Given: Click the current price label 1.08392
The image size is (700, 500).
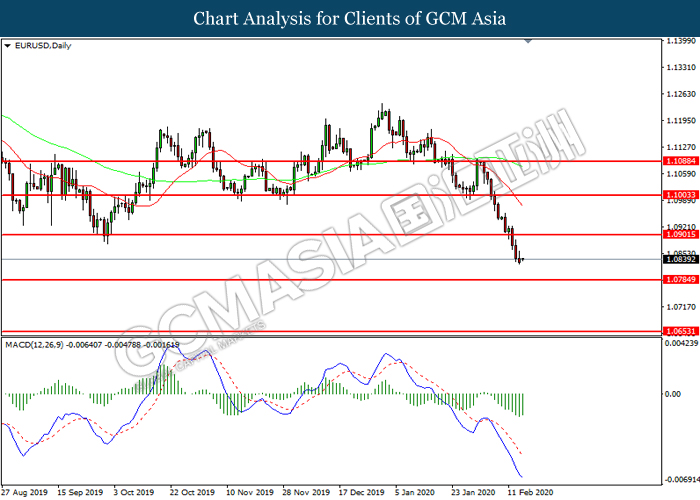Looking at the screenshot, I should 680,259.
